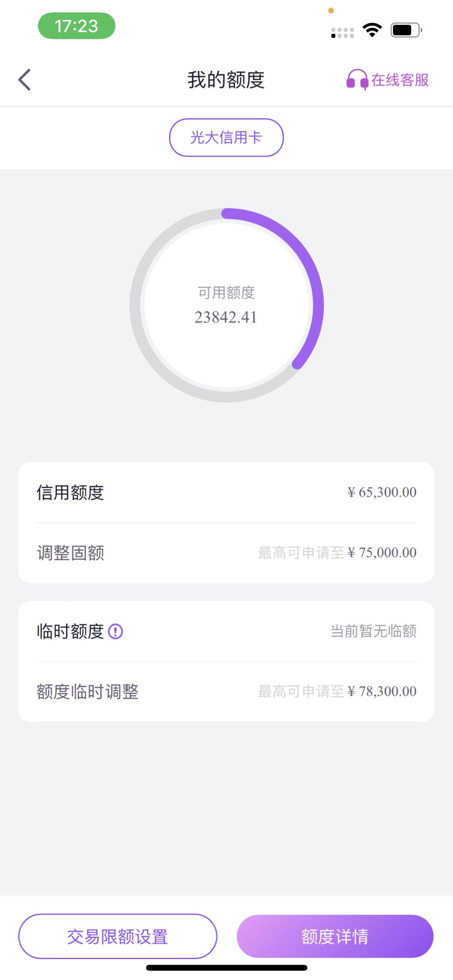This screenshot has height=980, width=453.
Task: Tap the back arrow icon
Action: [25, 80]
